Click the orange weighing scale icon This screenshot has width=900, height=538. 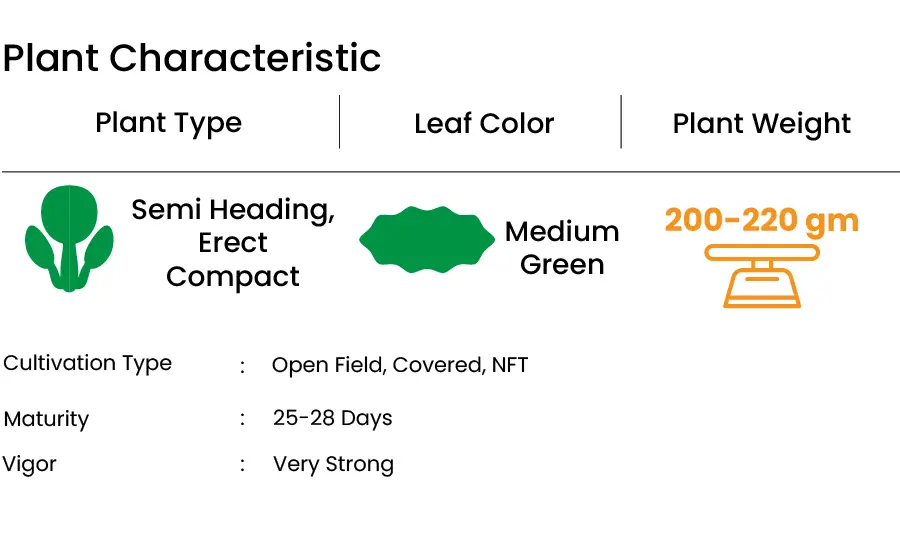point(762,276)
